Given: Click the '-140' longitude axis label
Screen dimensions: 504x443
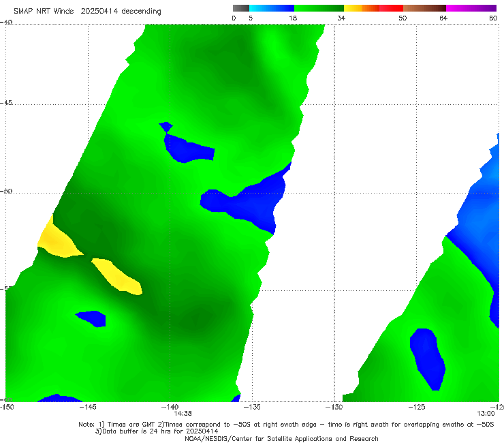Looking at the screenshot, I should pos(170,407).
